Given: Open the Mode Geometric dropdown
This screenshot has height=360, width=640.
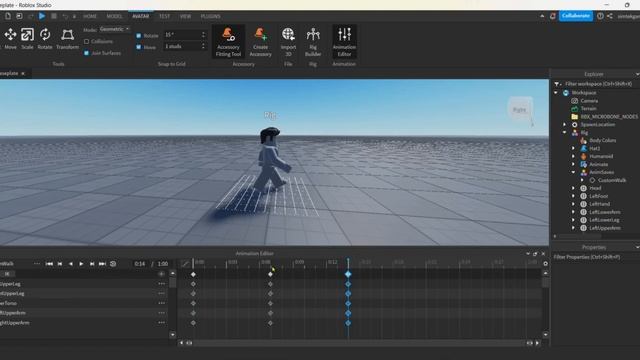Looking at the screenshot, I should point(115,29).
